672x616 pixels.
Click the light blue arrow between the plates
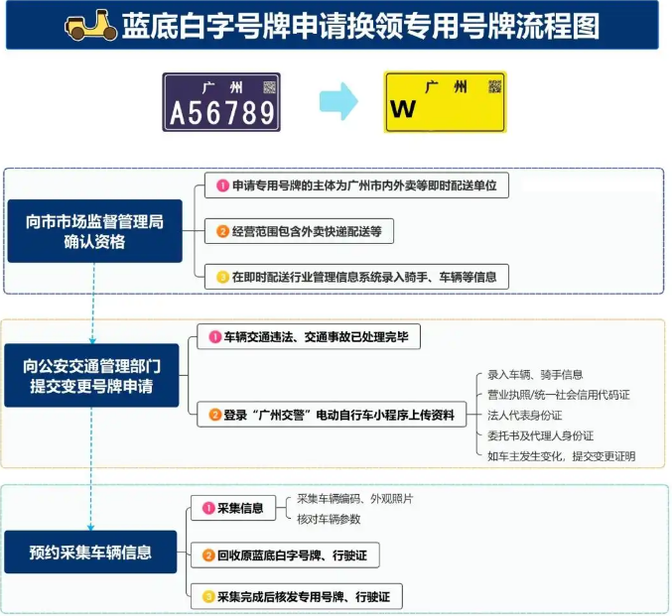click(x=338, y=102)
